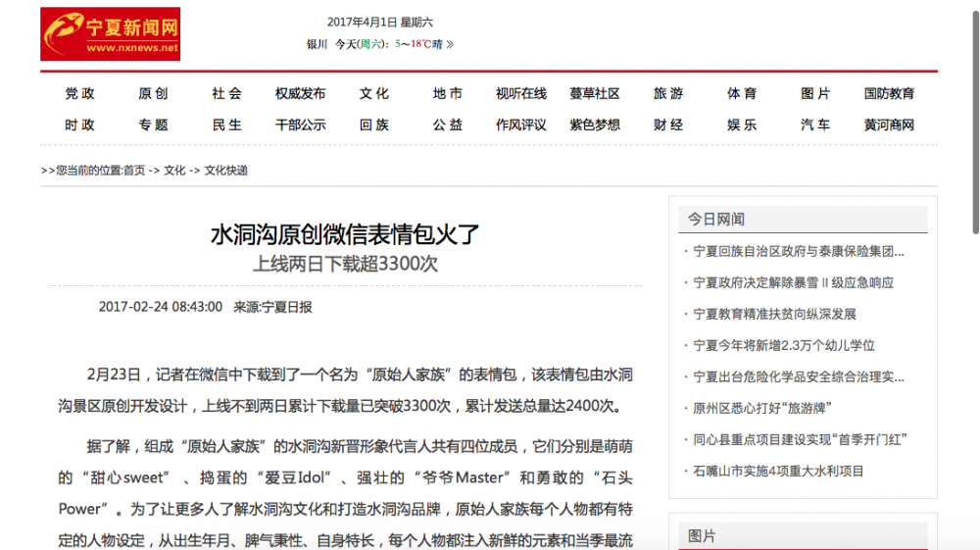Open 同心县重点项目建设 news link
Viewport: 980px width, 550px height.
point(800,439)
